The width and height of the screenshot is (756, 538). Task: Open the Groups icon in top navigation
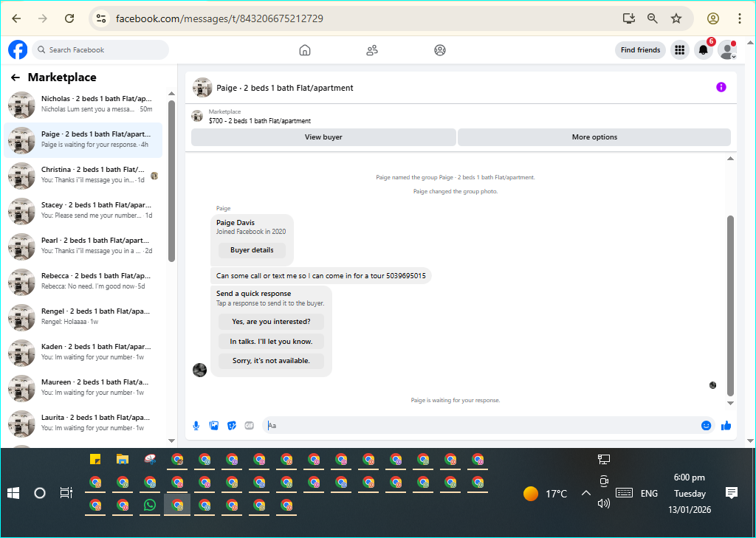(x=440, y=50)
